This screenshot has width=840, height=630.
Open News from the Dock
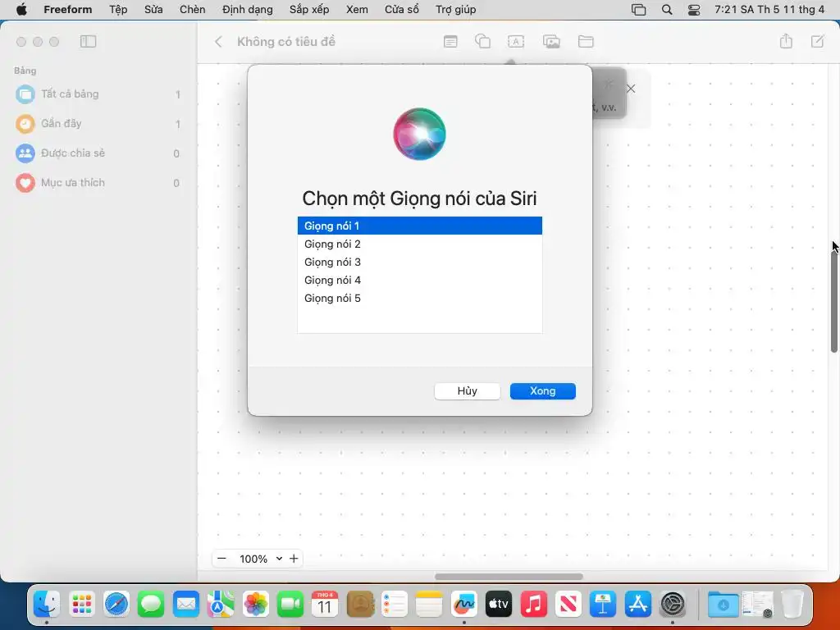[x=568, y=605]
